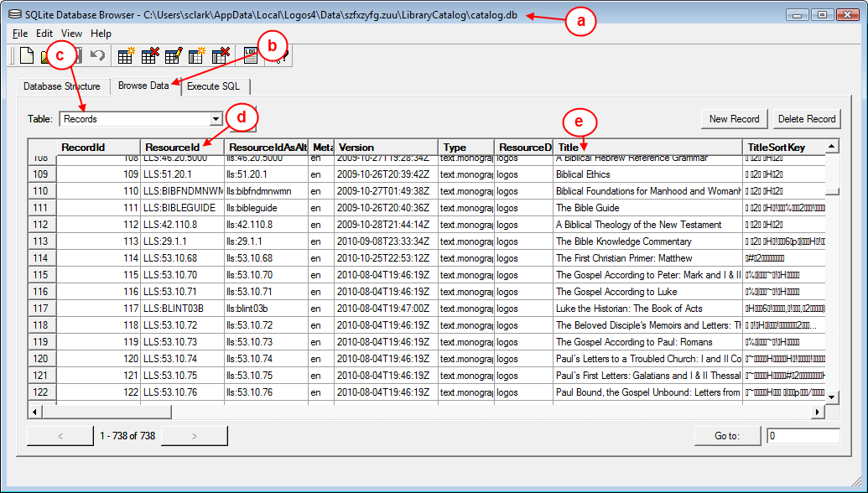The height and width of the screenshot is (493, 868).
Task: Click 'The Bible Knowledge Commentary' cell
Action: tap(647, 241)
